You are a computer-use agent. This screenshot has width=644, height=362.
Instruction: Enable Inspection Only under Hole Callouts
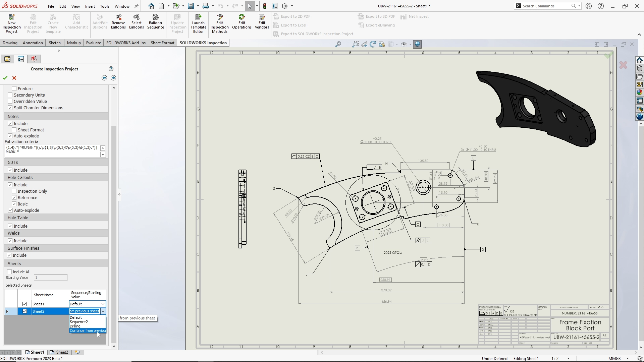pos(14,191)
